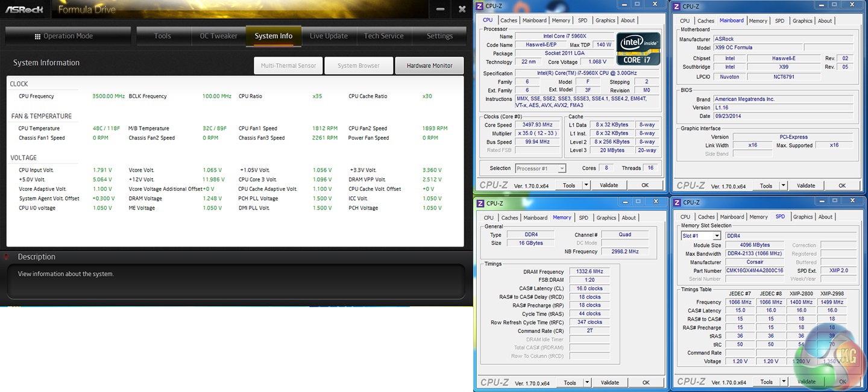Select the Caches tab in CPU-Z Memory window

[x=510, y=217]
